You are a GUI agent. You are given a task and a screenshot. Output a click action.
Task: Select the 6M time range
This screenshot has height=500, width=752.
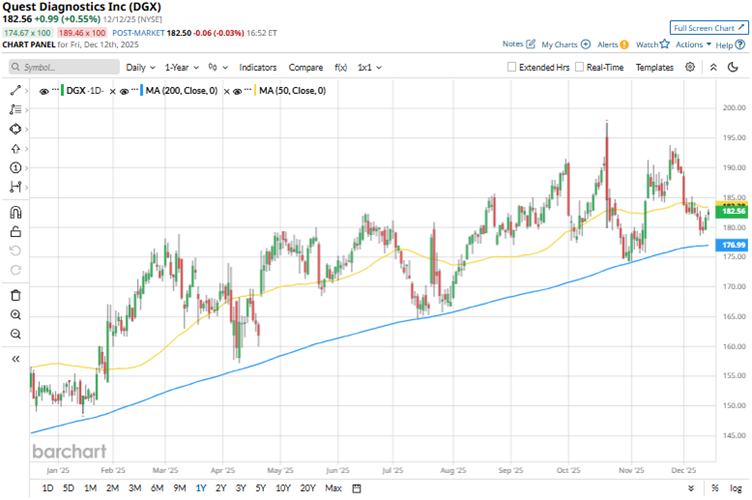157,488
